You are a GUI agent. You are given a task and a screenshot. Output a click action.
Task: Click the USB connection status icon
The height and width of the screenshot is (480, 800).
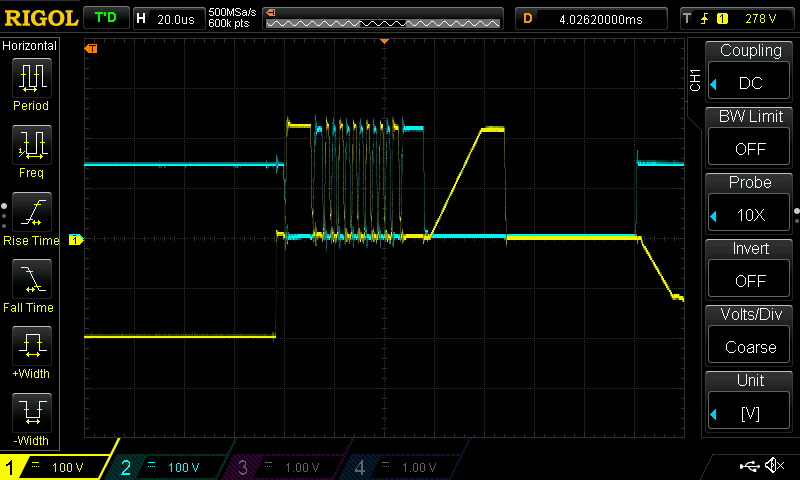(749, 466)
